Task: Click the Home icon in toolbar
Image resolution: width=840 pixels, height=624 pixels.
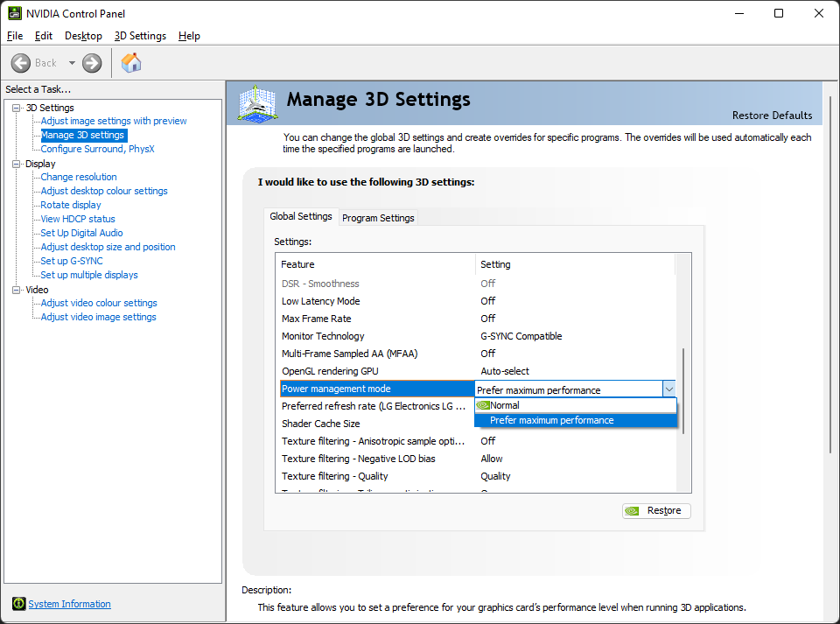Action: [x=131, y=63]
